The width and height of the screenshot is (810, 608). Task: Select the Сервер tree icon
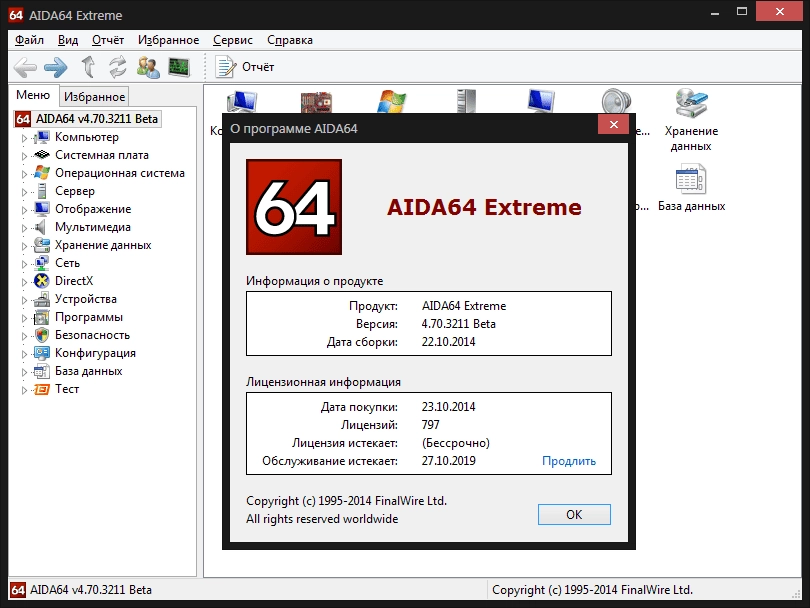point(42,191)
